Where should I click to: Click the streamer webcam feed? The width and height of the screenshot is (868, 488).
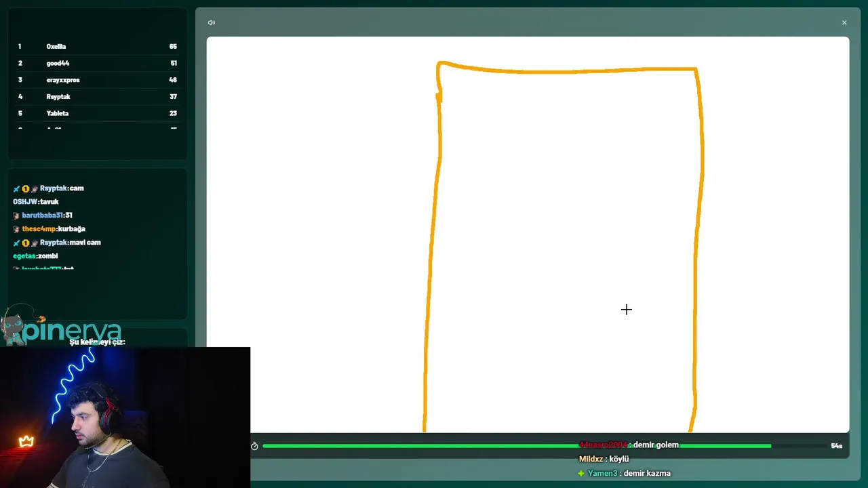pyautogui.click(x=125, y=418)
